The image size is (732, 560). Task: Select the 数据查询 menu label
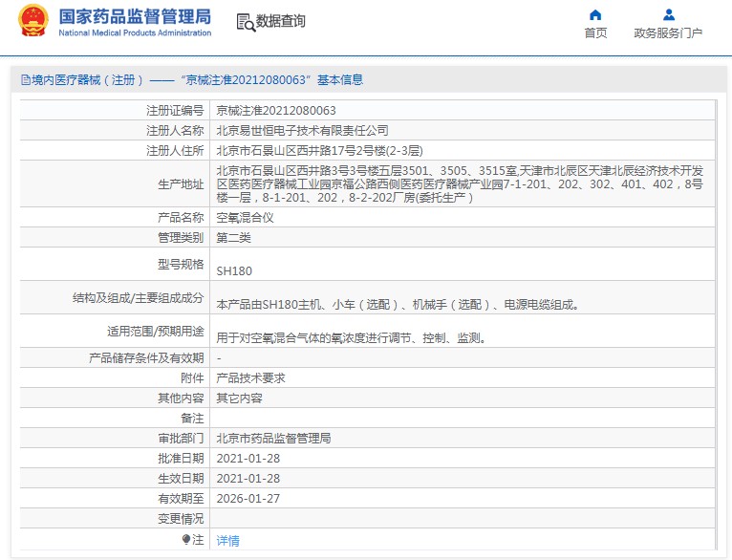click(x=280, y=21)
